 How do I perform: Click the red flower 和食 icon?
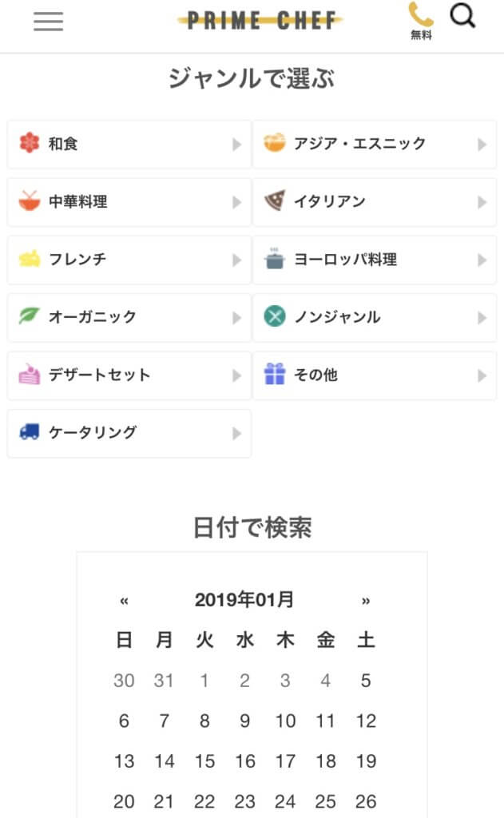[30, 144]
